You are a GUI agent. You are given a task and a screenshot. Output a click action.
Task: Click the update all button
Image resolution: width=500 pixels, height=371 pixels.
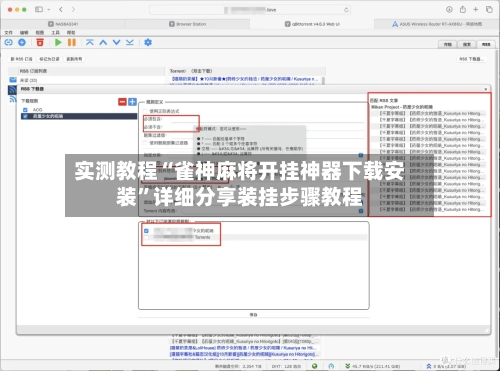click(x=74, y=59)
